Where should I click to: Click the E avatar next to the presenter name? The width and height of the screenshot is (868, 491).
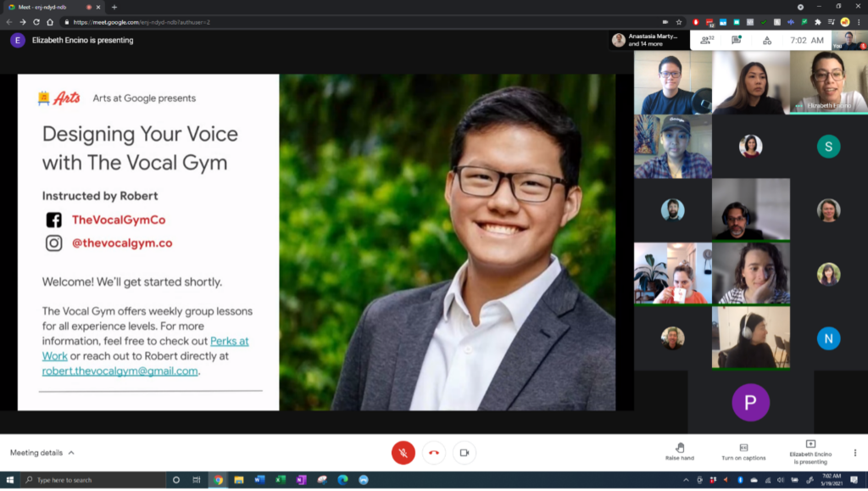tap(18, 40)
